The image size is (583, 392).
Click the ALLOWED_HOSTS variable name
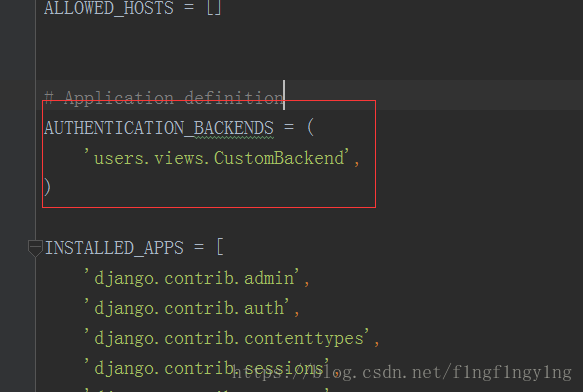pos(109,8)
